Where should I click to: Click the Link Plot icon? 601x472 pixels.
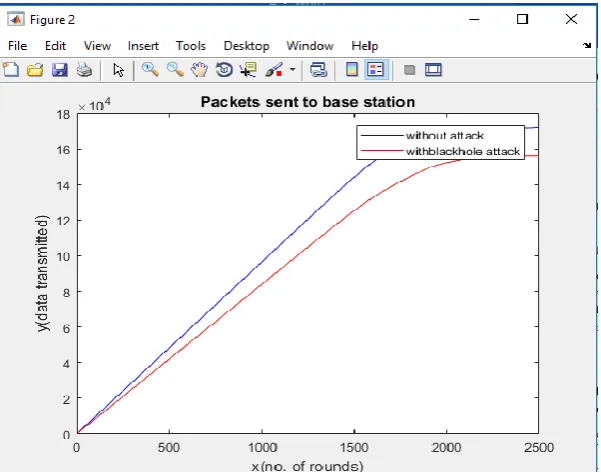point(319,70)
